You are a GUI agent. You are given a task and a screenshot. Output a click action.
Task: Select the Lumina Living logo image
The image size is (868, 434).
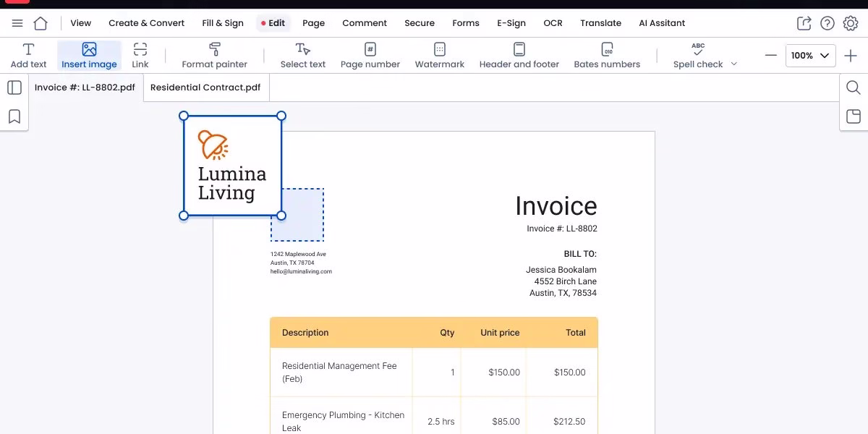tap(232, 166)
